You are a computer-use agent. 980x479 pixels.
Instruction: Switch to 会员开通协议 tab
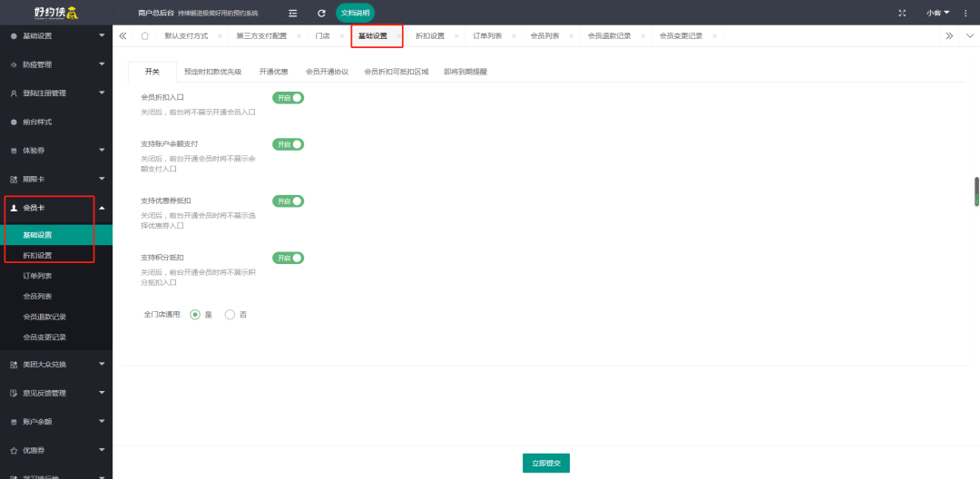[327, 72]
